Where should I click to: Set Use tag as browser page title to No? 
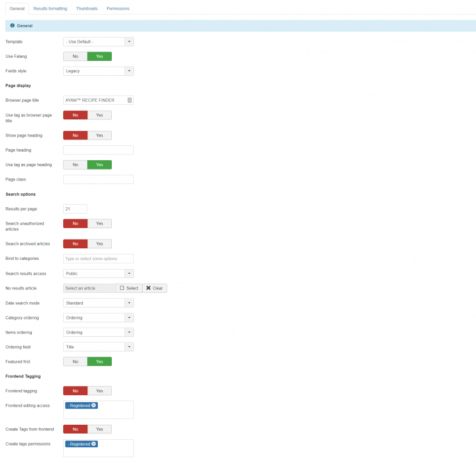click(75, 115)
